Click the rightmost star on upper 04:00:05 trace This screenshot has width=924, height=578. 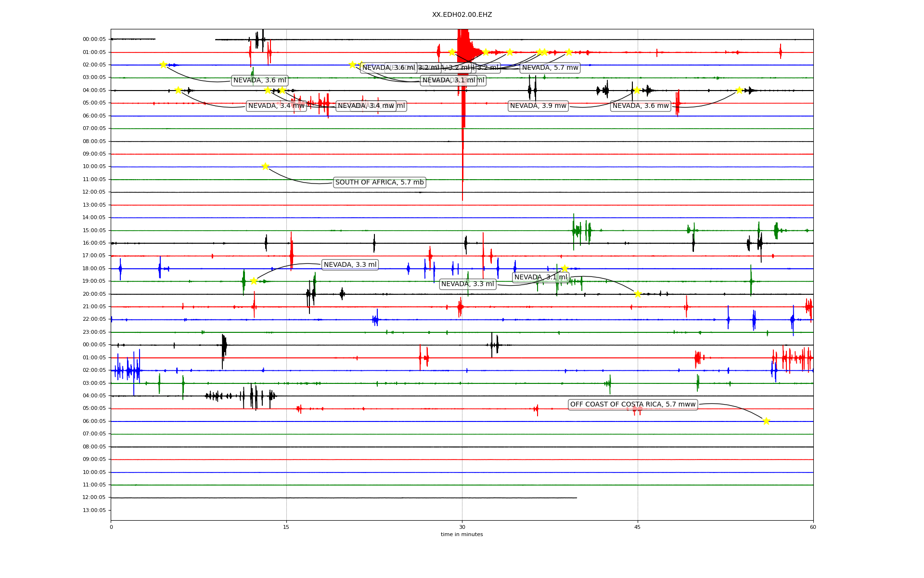pos(739,91)
